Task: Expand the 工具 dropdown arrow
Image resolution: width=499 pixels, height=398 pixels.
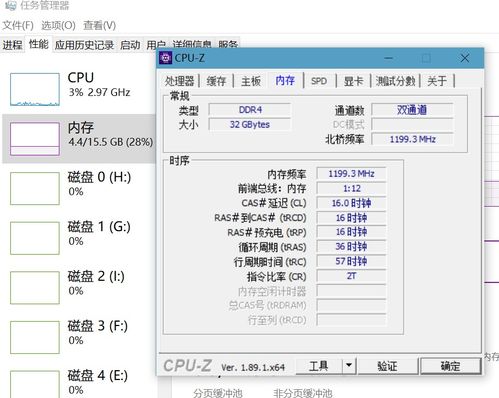Action: point(349,366)
